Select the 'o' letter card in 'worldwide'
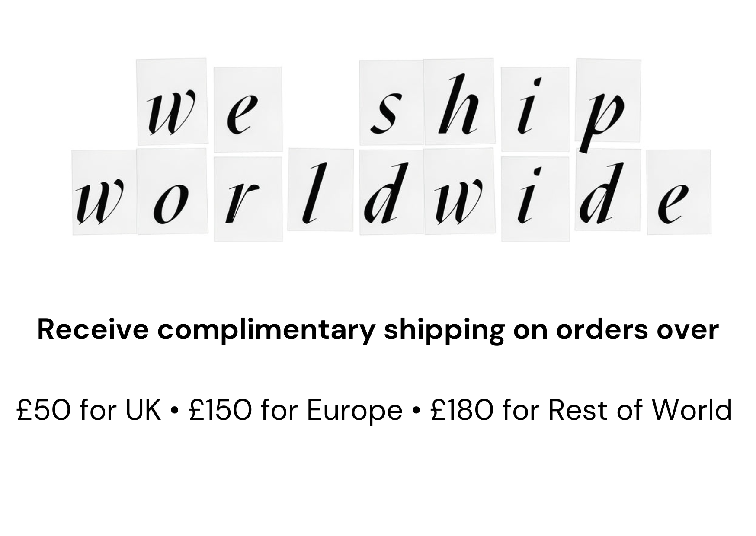 (x=173, y=191)
